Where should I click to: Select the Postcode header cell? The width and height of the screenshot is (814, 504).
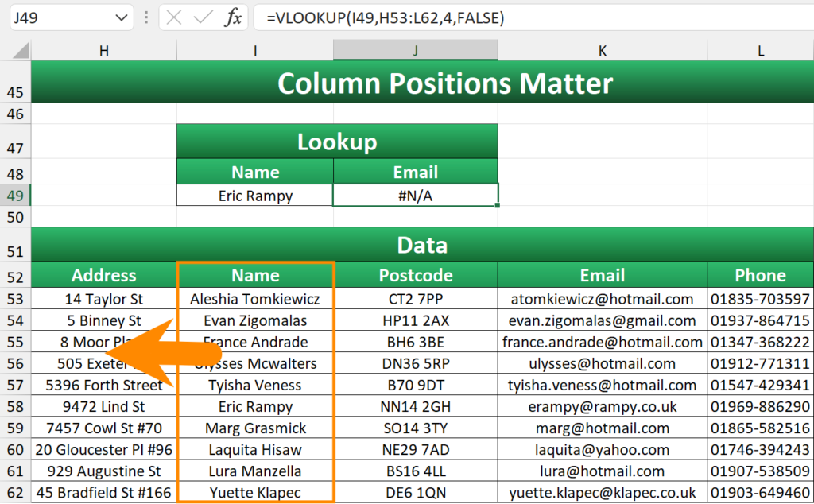point(415,276)
